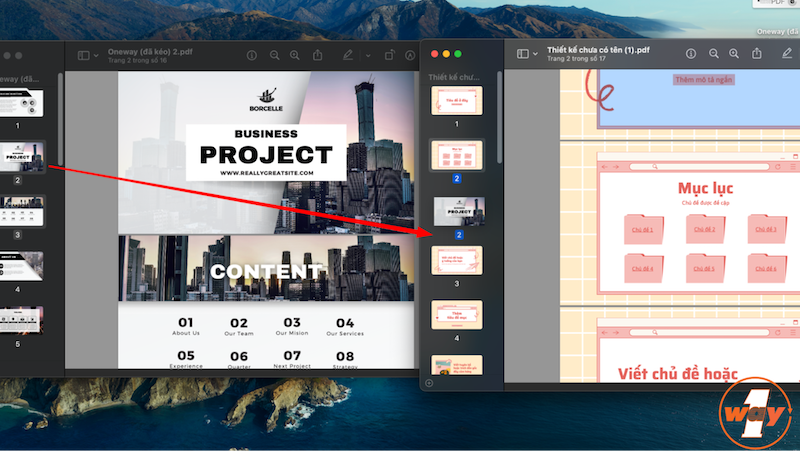Zoom out in Thiết kế PDF window
This screenshot has height=451, width=800.
point(714,54)
